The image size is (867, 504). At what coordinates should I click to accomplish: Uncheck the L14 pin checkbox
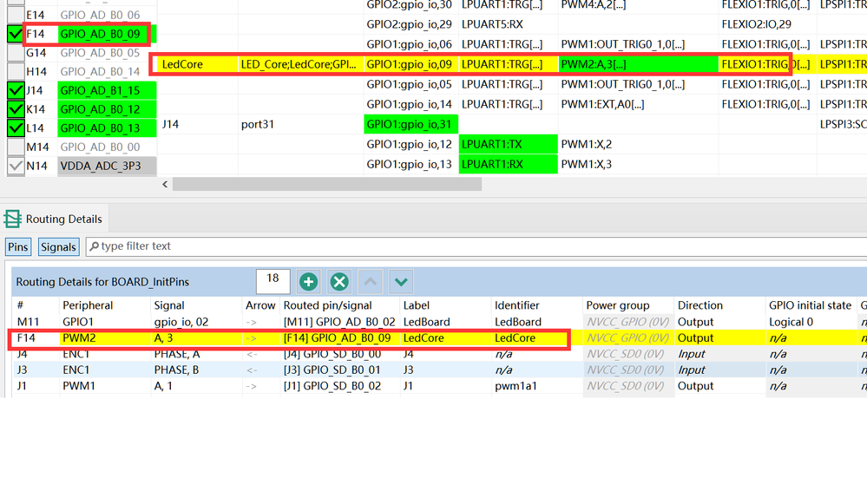coord(16,128)
